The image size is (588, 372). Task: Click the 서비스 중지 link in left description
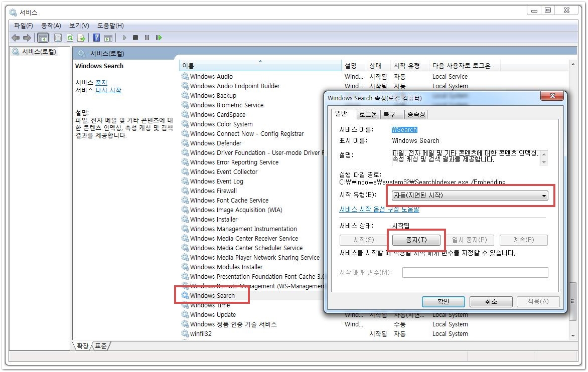point(101,82)
